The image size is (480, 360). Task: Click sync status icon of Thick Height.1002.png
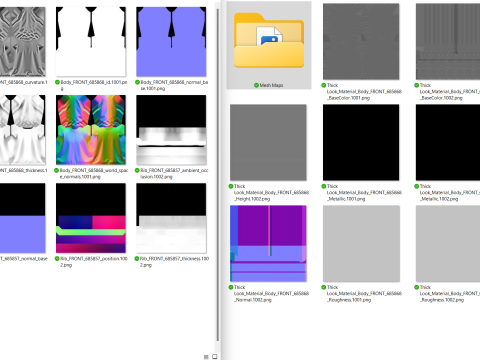(231, 186)
